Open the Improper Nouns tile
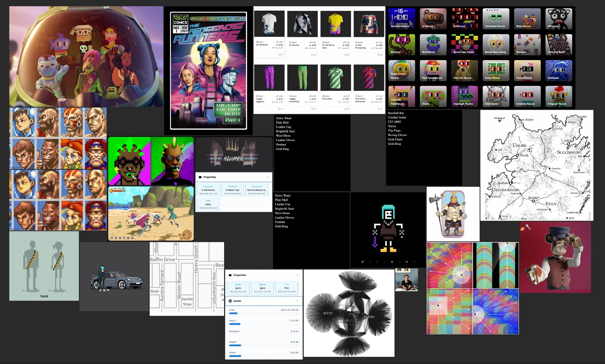This screenshot has height=364, width=605. point(465,96)
